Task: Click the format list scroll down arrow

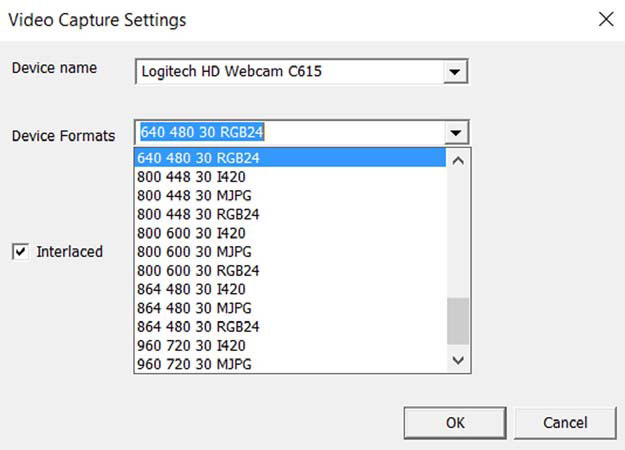Action: tap(458, 360)
